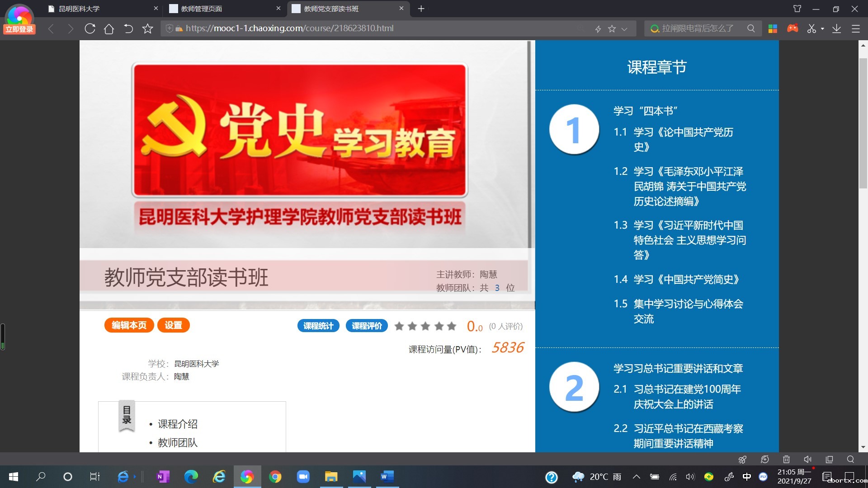Click the five-star rating row
The height and width of the screenshot is (488, 868).
click(x=425, y=326)
